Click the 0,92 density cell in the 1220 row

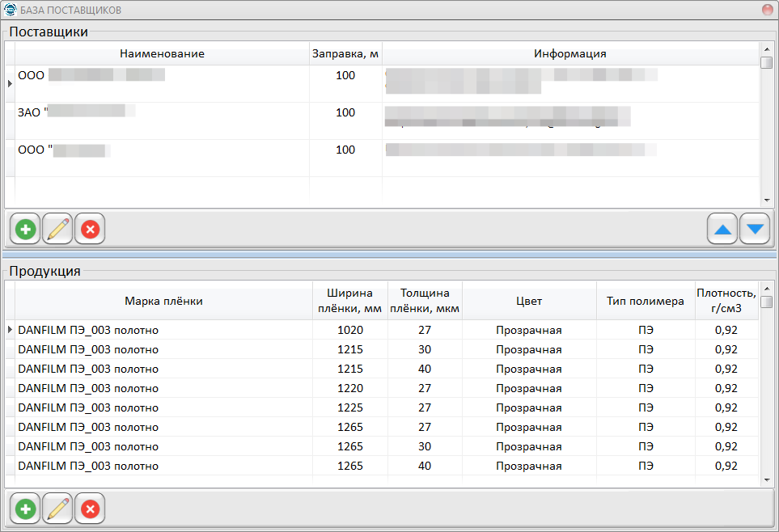tap(726, 388)
